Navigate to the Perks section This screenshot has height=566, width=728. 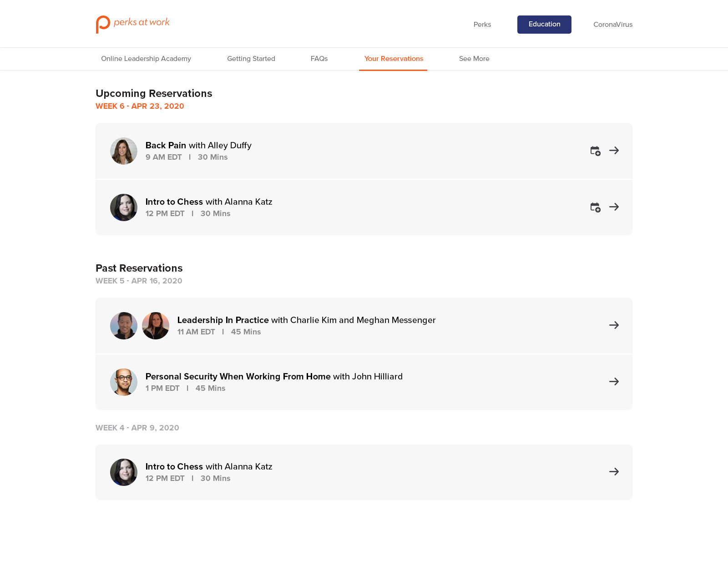click(x=482, y=25)
